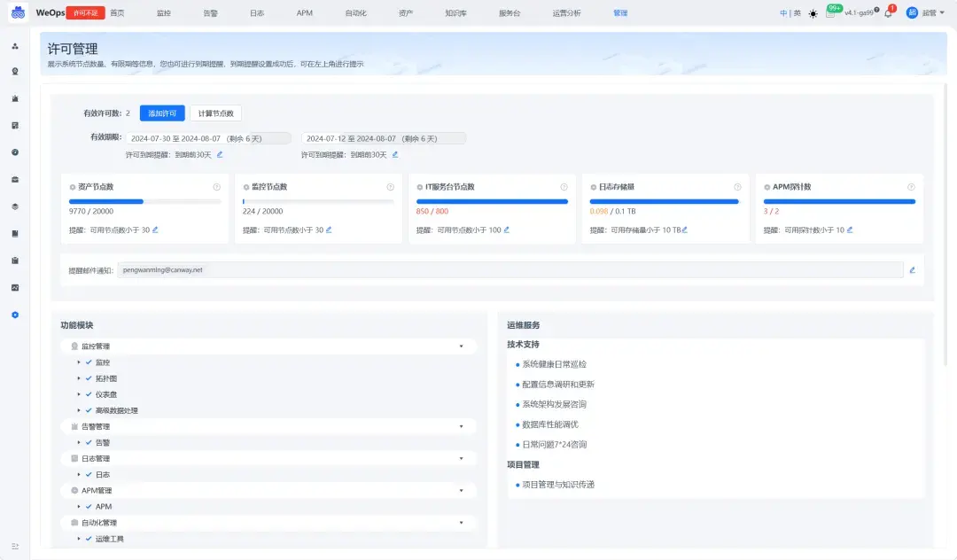Expand the 仪表盘 tree node triangle
This screenshot has width=957, height=560.
click(79, 394)
